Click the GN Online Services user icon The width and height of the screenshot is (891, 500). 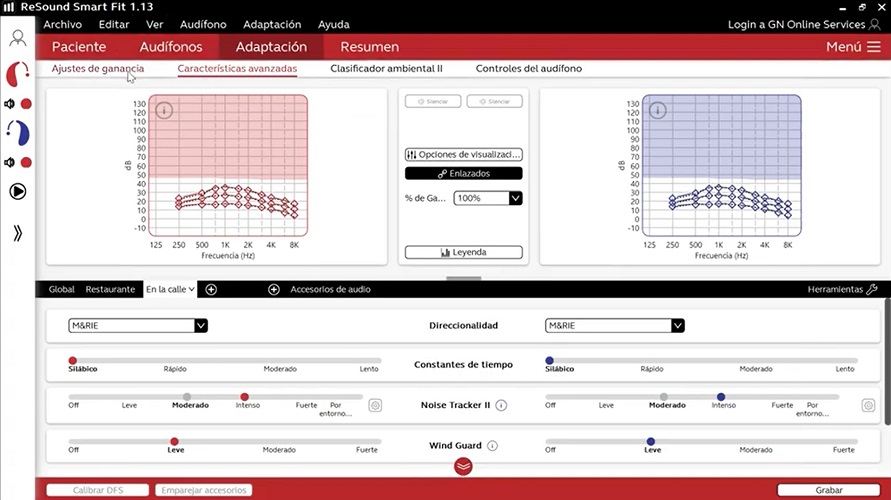pos(875,24)
